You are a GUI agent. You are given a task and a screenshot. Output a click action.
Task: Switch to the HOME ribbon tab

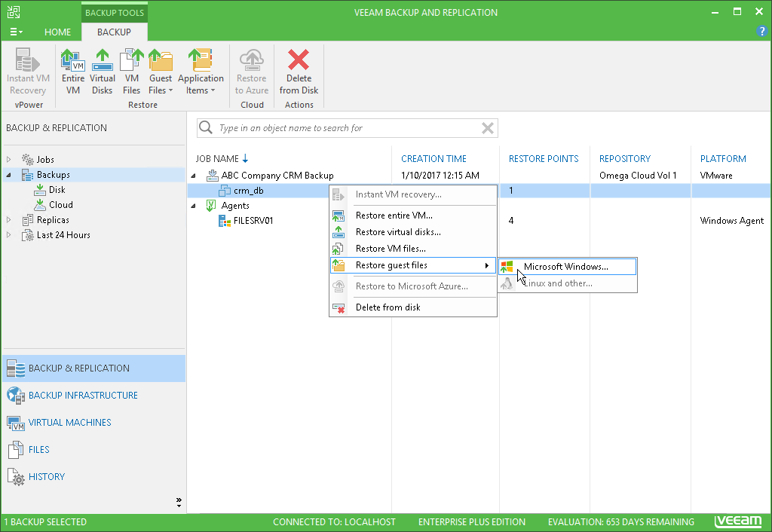pyautogui.click(x=57, y=32)
